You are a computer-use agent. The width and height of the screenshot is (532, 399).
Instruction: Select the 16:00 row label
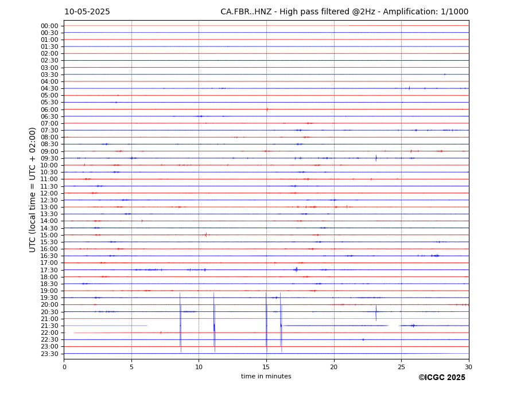tap(49, 249)
